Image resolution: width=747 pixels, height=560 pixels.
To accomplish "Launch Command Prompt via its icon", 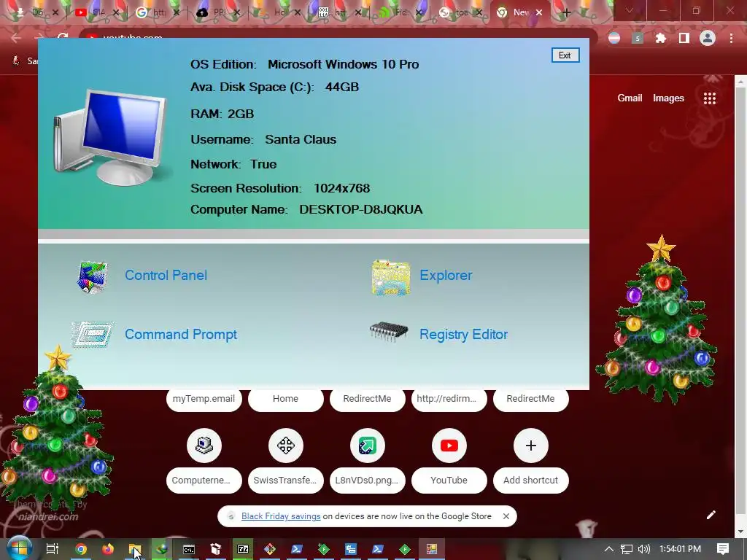I will (93, 334).
